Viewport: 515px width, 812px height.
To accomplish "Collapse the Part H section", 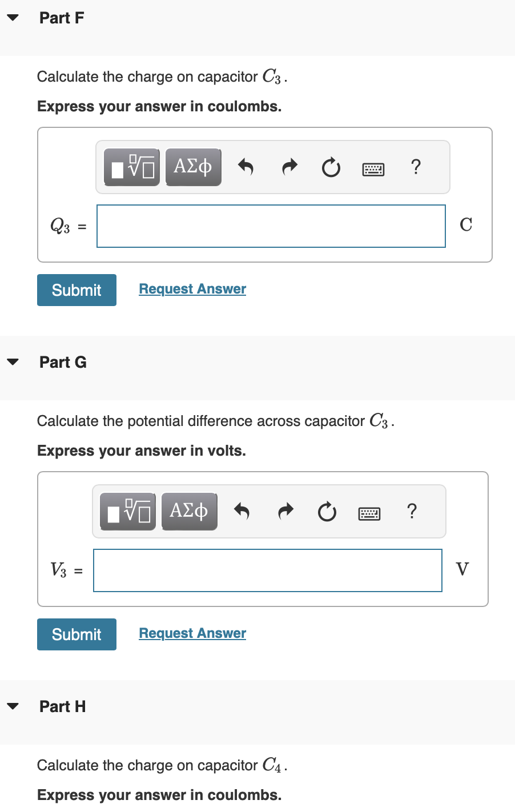I will [x=13, y=706].
